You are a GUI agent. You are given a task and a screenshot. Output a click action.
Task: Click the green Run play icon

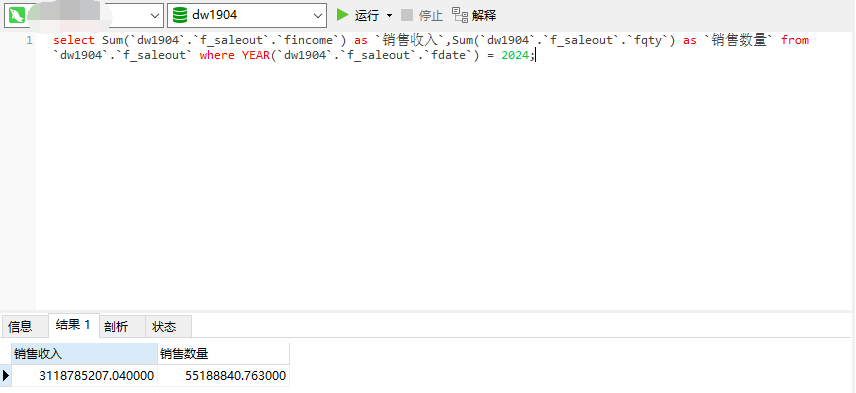click(343, 15)
